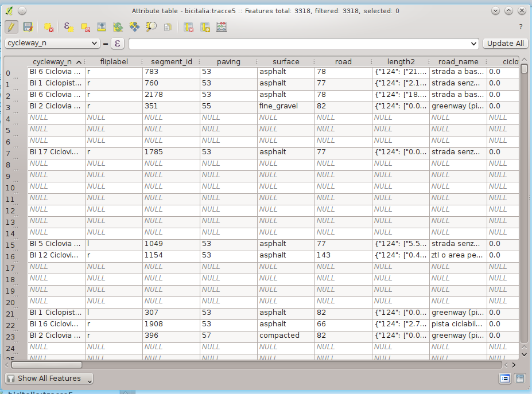This screenshot has width=532, height=394.
Task: Click the help question mark icon
Action: [x=521, y=27]
